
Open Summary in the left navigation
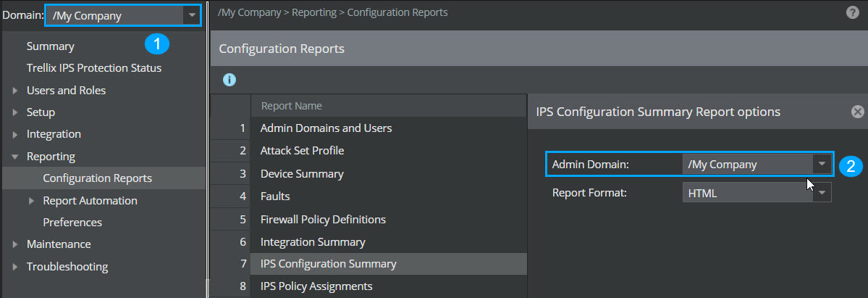tap(51, 46)
